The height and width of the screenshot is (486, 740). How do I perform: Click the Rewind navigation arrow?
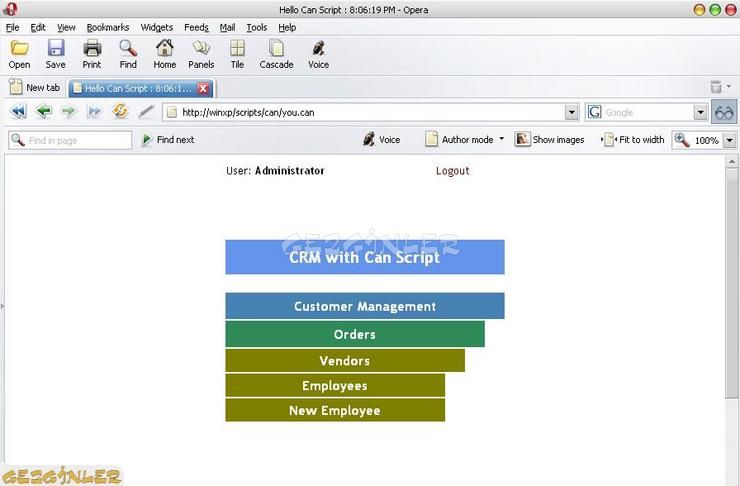point(18,112)
